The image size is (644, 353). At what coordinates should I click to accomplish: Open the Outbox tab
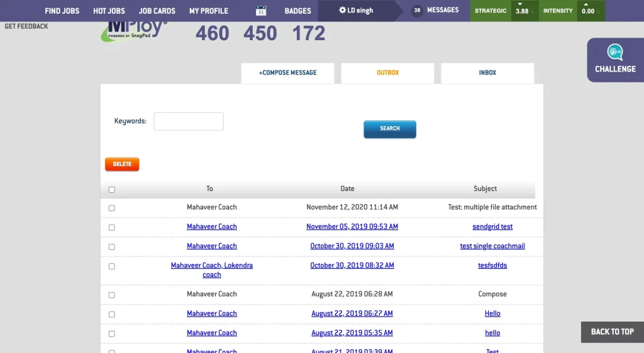tap(387, 73)
